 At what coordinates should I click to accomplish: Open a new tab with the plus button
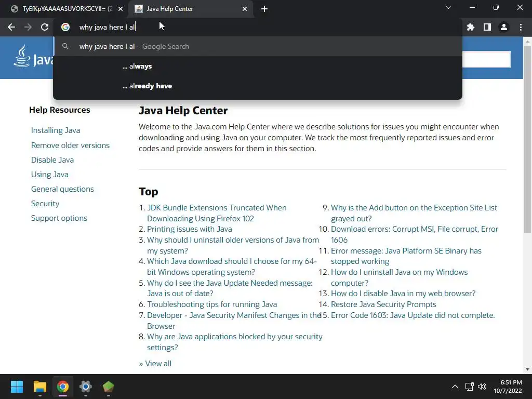pos(264,9)
